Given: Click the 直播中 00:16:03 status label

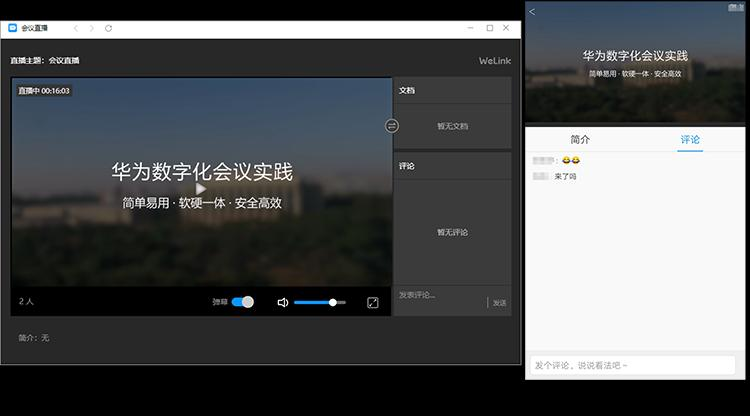Looking at the screenshot, I should pos(44,91).
